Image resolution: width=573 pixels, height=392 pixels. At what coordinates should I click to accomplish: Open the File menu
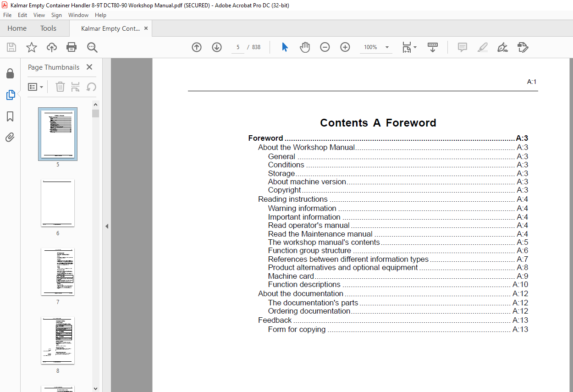[7, 15]
